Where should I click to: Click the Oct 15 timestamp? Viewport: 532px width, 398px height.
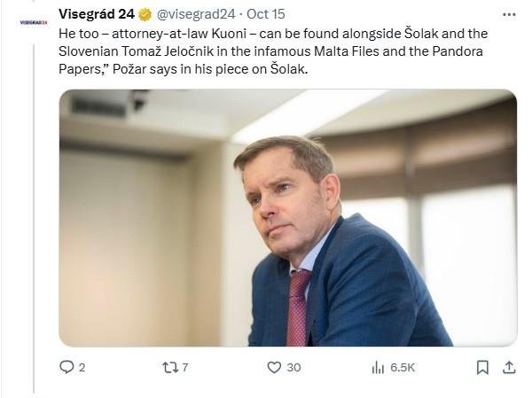(x=264, y=14)
